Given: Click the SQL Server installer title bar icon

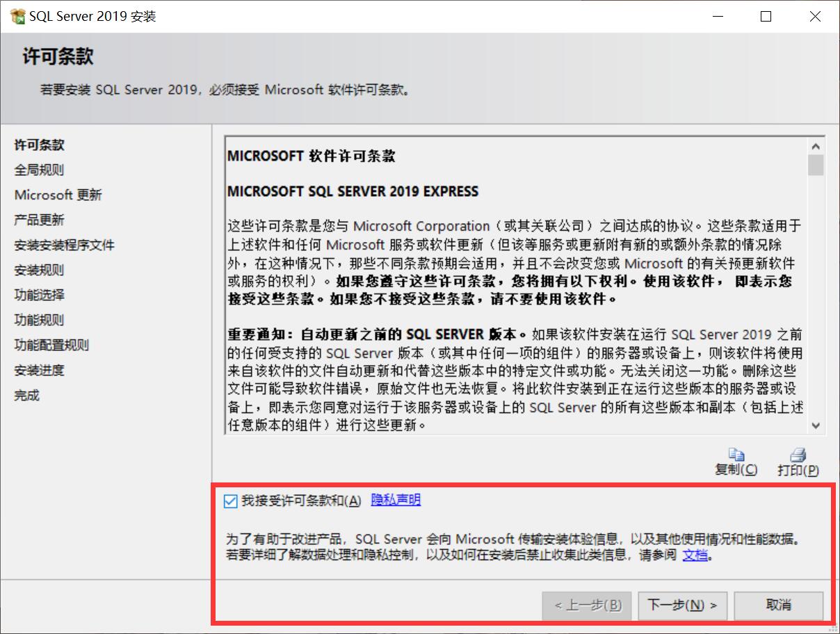Looking at the screenshot, I should pyautogui.click(x=17, y=16).
